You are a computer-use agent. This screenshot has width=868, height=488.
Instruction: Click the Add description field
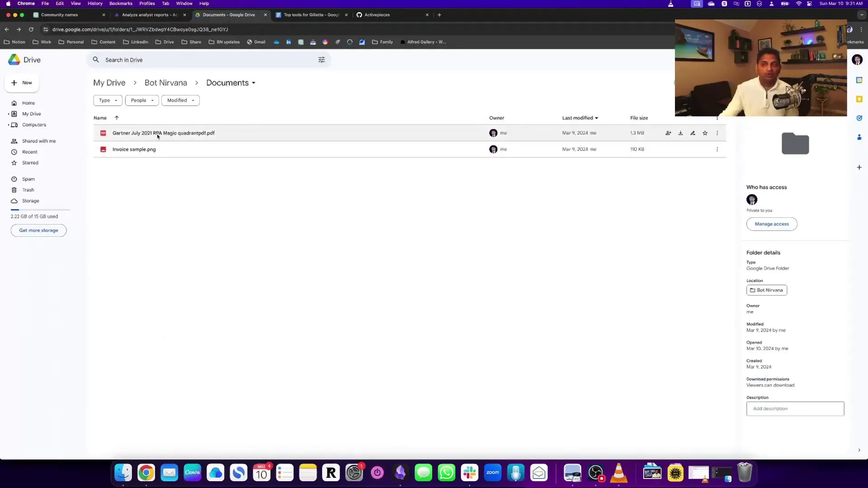click(795, 409)
